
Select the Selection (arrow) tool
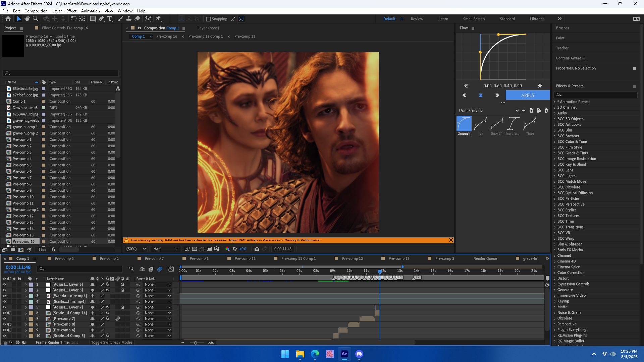[x=19, y=19]
